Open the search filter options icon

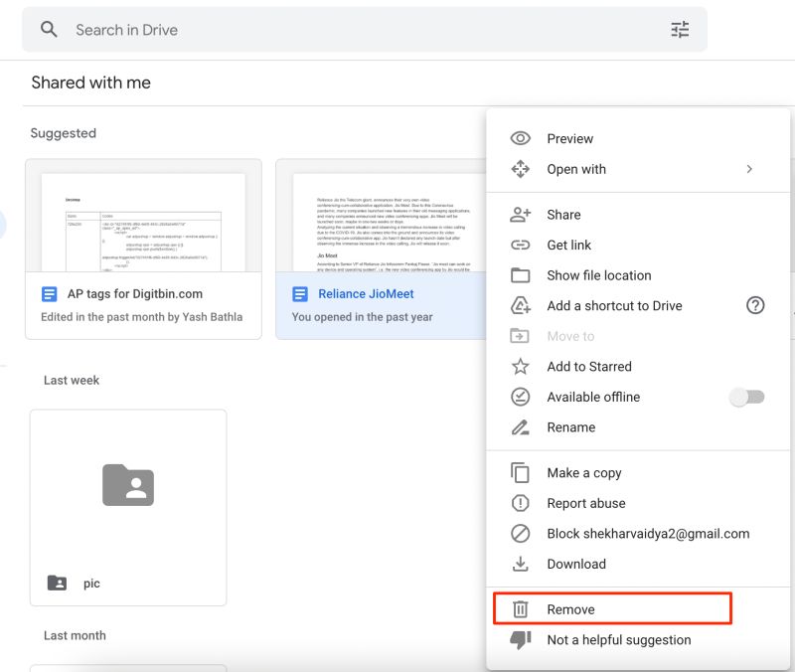tap(680, 30)
